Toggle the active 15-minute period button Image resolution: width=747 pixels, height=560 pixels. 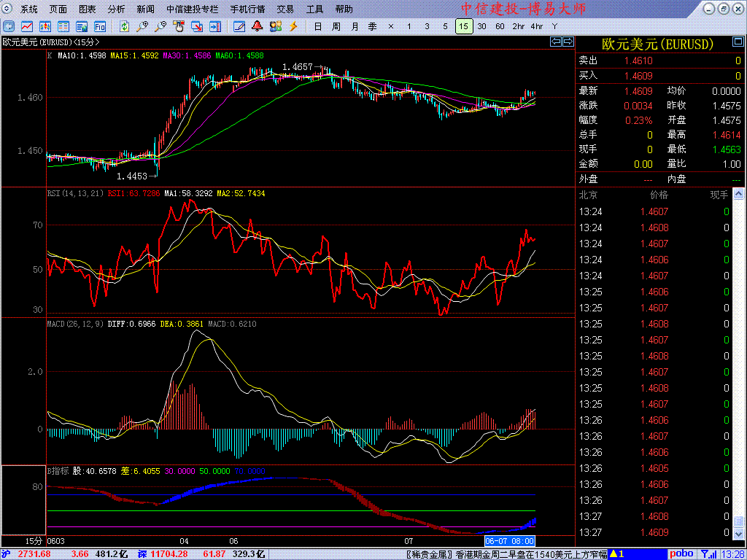pos(463,27)
